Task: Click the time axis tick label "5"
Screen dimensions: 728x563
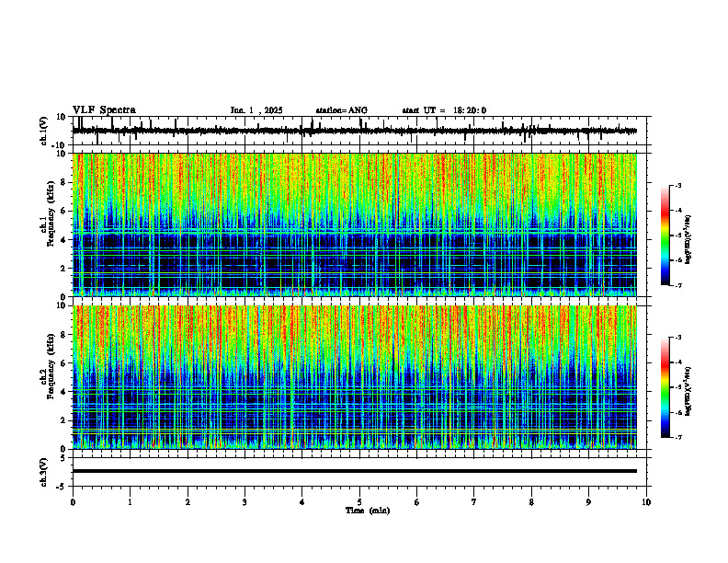Action: pos(359,502)
